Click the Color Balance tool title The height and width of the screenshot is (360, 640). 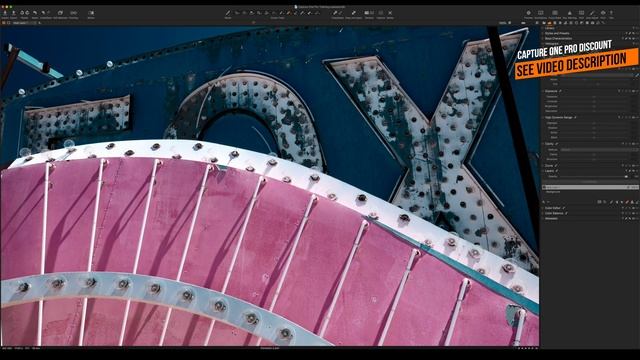click(554, 213)
